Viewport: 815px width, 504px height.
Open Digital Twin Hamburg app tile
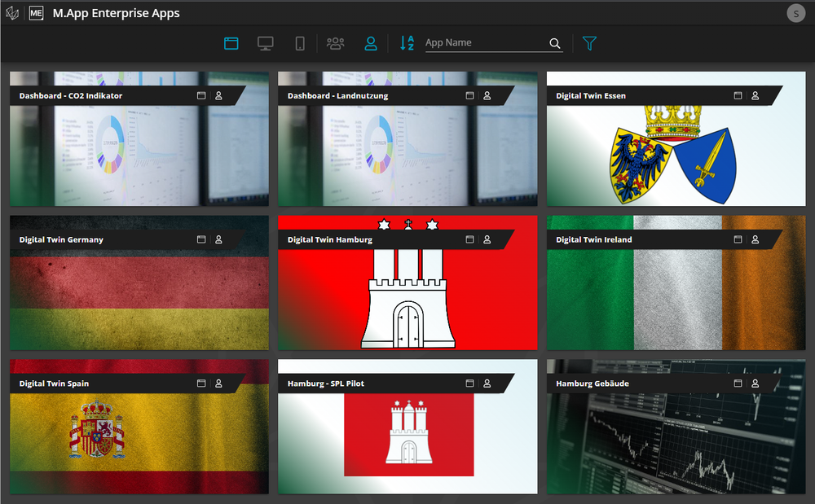(407, 283)
